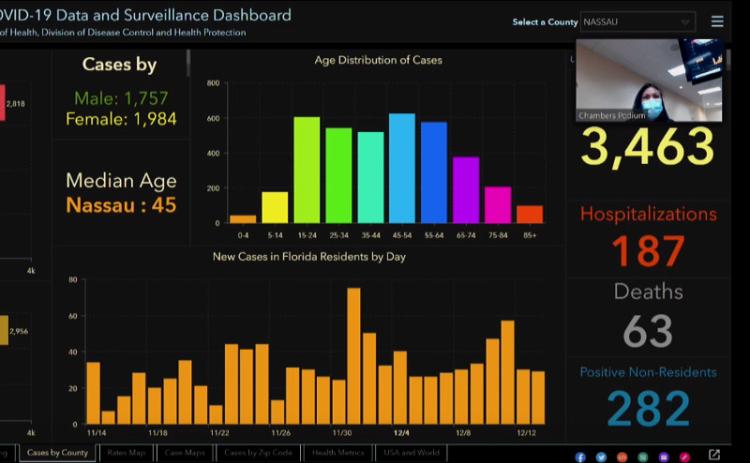Open dashboard in new window icon
The width and height of the screenshot is (750, 463).
pyautogui.click(x=714, y=454)
